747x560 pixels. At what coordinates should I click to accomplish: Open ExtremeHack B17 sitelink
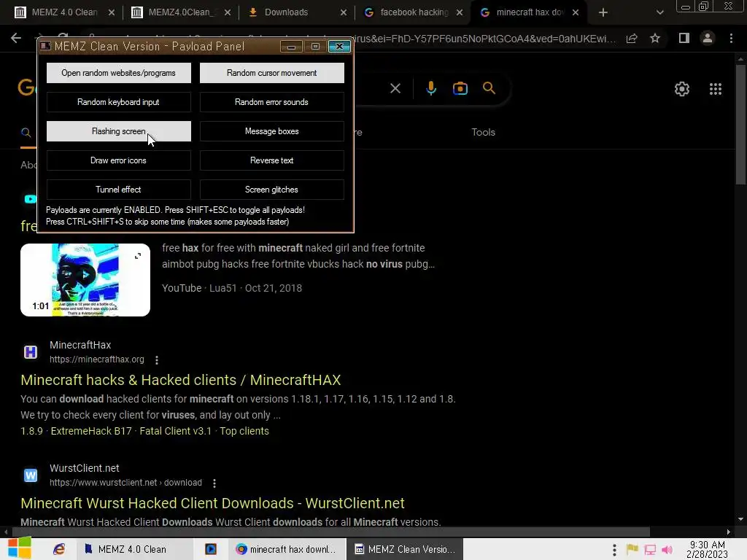pos(91,431)
